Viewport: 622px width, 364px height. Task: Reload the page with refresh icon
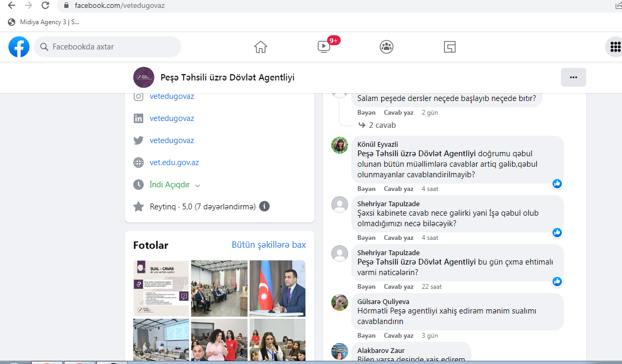pos(45,6)
